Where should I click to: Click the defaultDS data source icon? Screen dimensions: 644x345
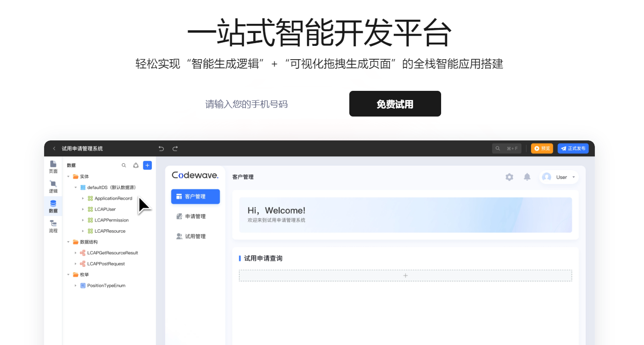[83, 187]
